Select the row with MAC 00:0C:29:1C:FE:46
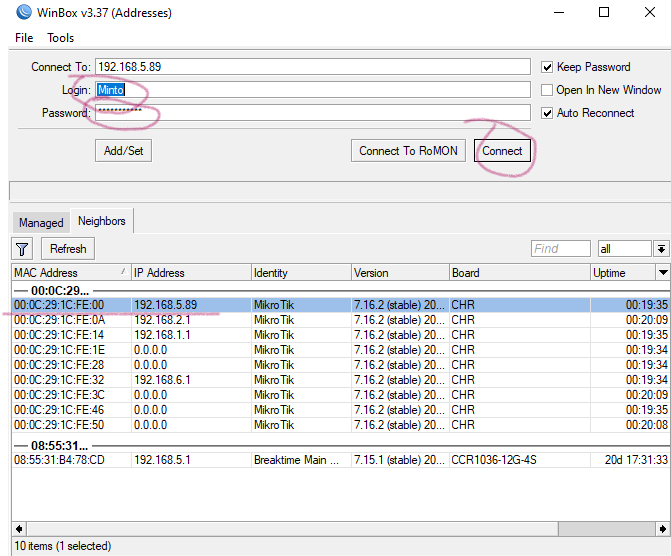The height and width of the screenshot is (556, 671). coord(340,410)
